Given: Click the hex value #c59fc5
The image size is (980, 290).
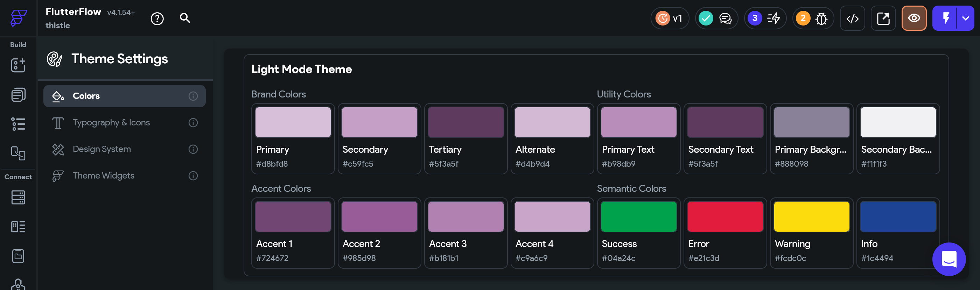Looking at the screenshot, I should (x=358, y=164).
